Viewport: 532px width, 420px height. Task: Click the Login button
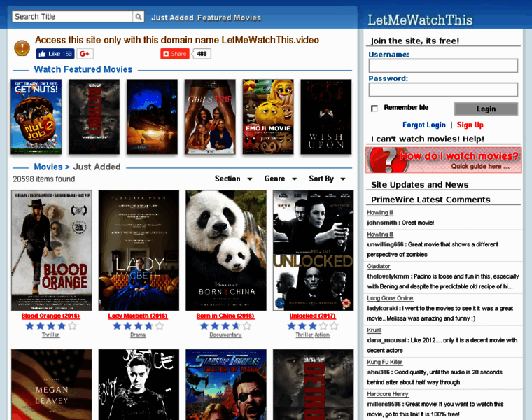486,109
